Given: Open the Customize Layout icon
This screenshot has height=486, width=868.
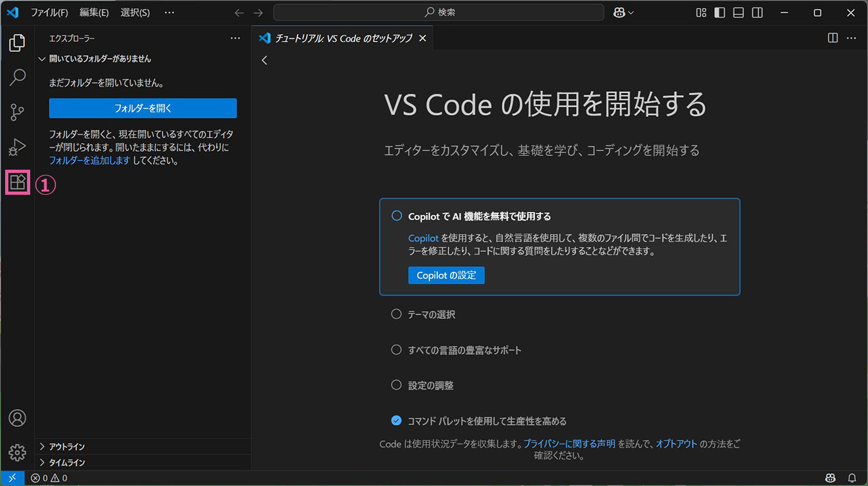Looking at the screenshot, I should 701,12.
